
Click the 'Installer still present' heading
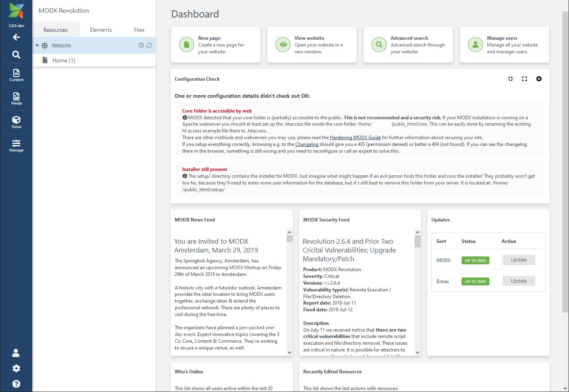205,169
